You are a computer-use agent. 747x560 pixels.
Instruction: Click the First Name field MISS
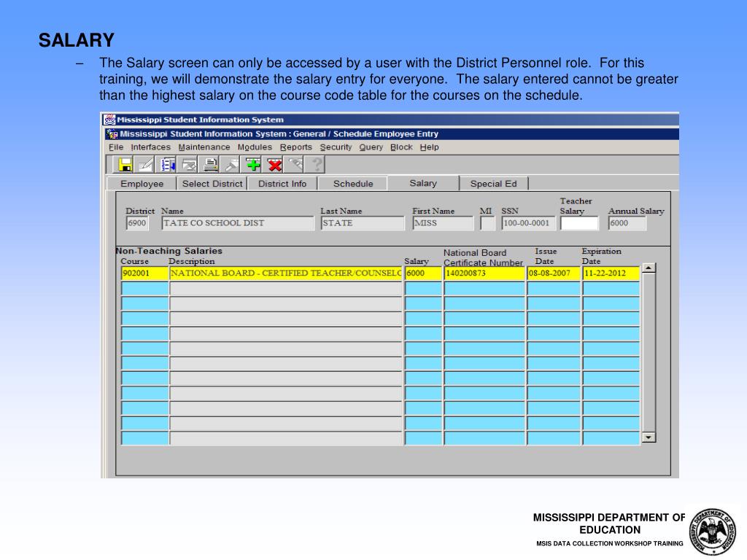pos(443,223)
